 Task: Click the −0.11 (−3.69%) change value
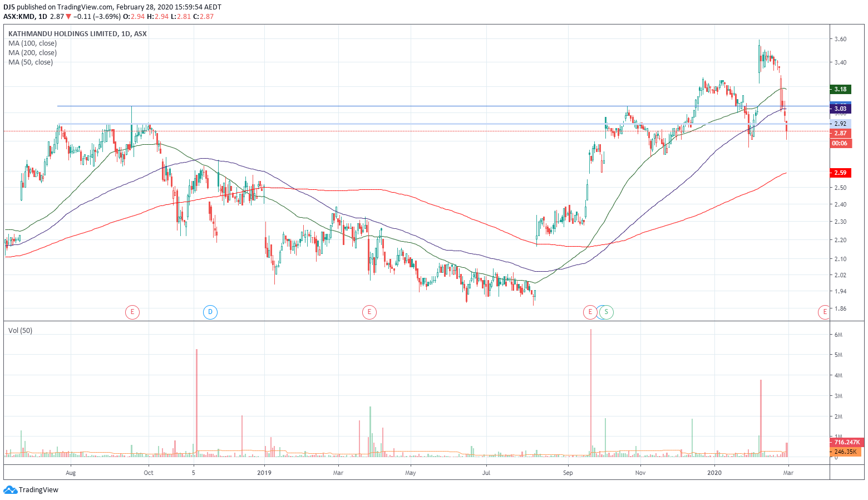[x=97, y=17]
